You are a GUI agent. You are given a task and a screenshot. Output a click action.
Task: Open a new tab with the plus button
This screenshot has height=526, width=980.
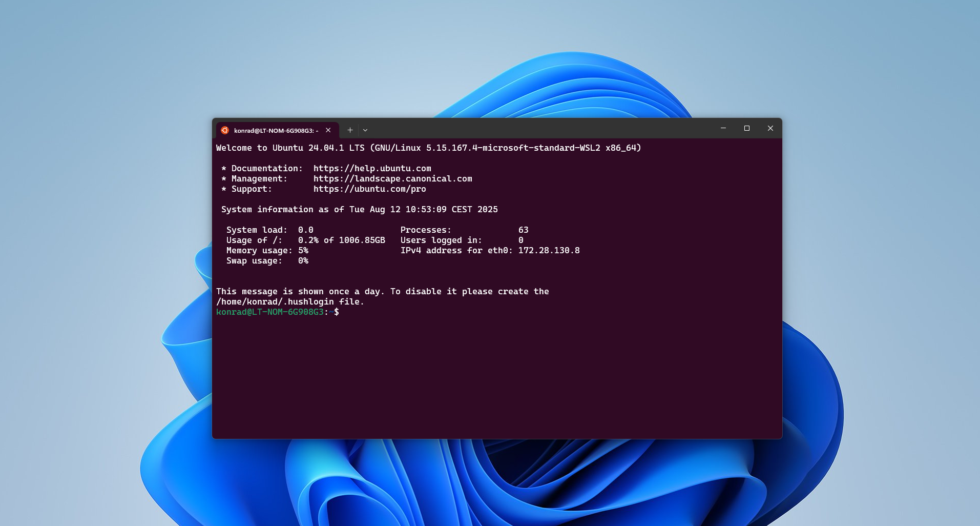tap(350, 130)
